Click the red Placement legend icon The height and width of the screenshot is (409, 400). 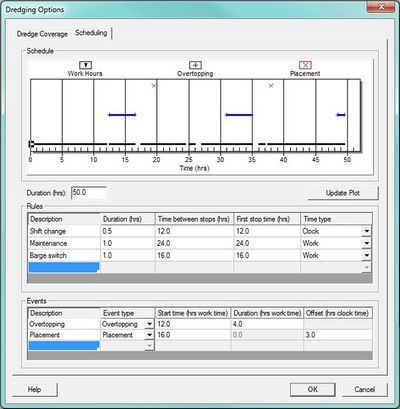click(305, 65)
